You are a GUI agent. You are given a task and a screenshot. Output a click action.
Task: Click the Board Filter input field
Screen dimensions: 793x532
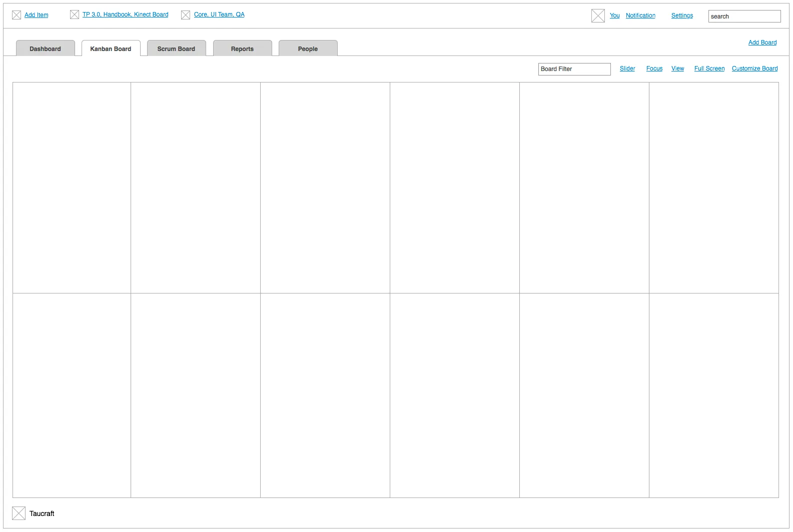(x=574, y=69)
